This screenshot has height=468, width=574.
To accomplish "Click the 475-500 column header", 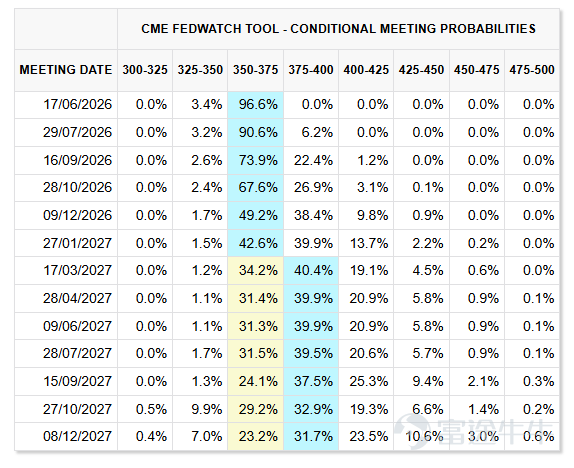I will [532, 70].
